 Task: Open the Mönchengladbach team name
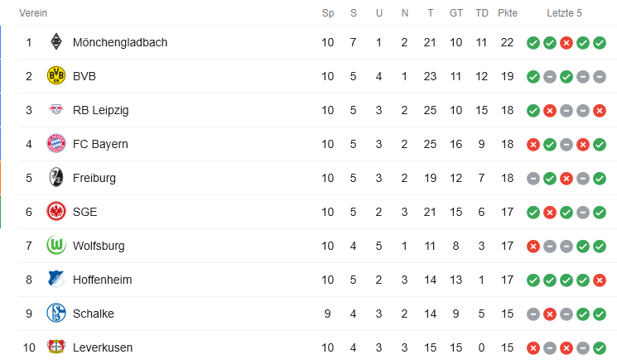(120, 42)
